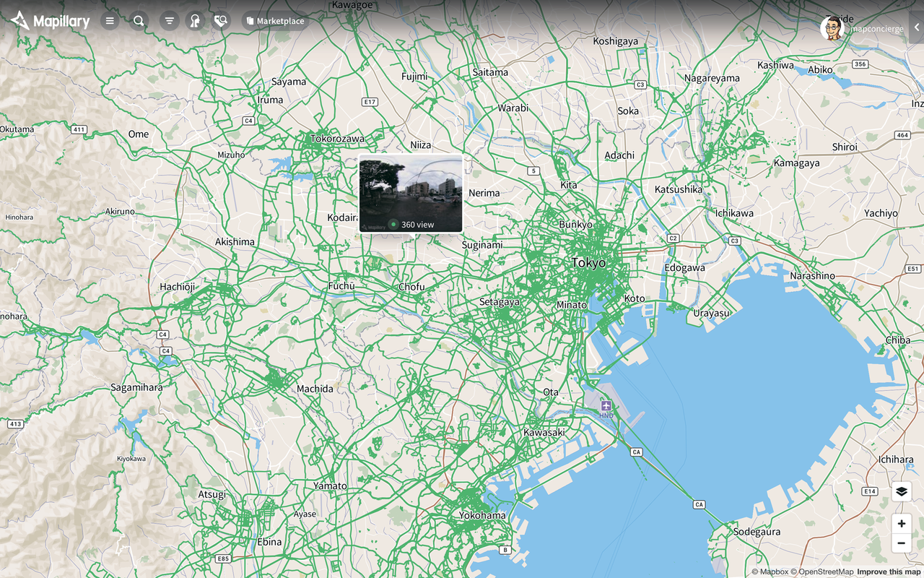Screen dimensions: 924x578
Task: Click the E51 highway shield
Action: 914,269
